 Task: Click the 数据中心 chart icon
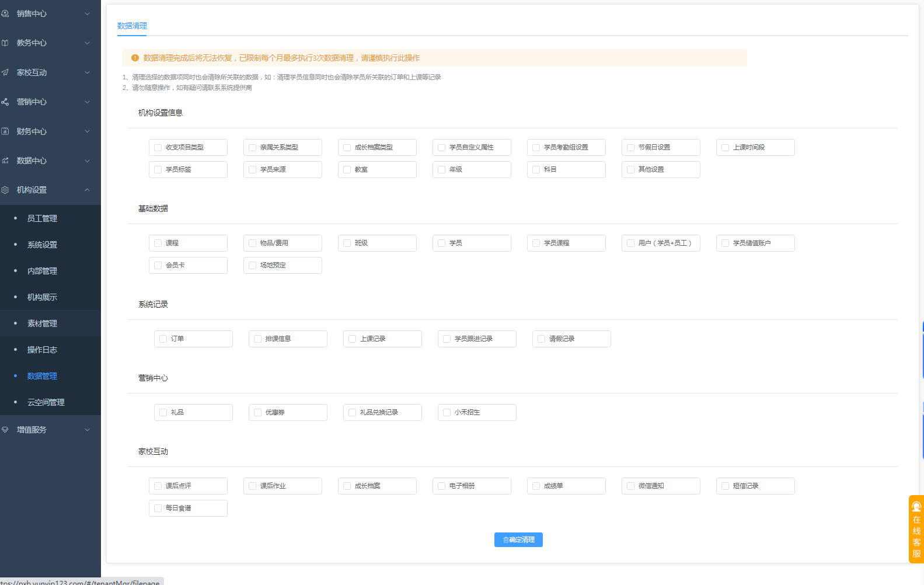pos(5,161)
